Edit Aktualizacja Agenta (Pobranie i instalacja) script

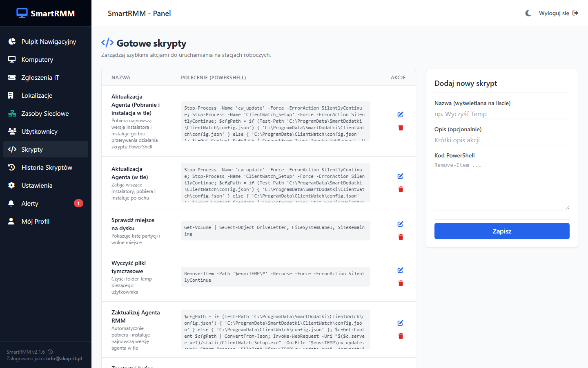click(401, 114)
